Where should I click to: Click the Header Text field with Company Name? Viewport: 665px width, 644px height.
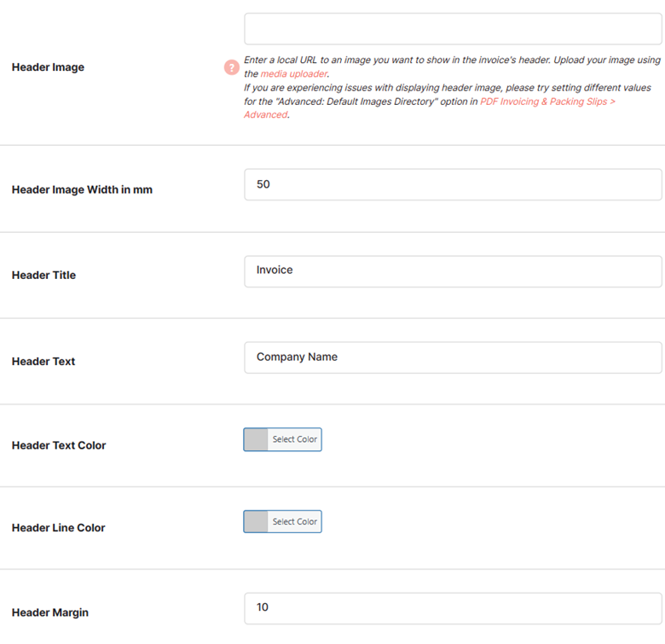point(453,357)
